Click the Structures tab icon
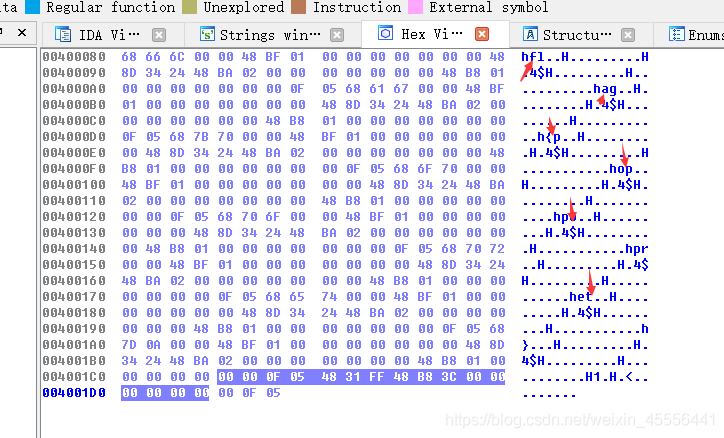Viewport: 724px width, 438px height. (530, 35)
